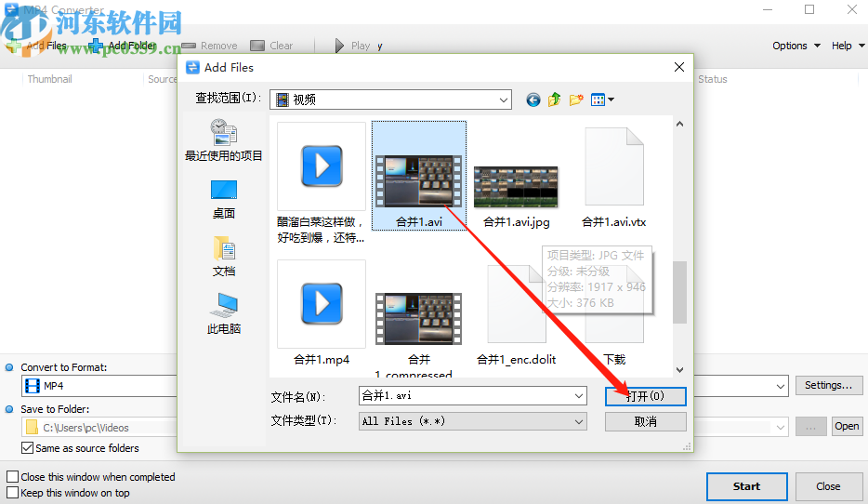This screenshot has height=504, width=868.
Task: Select the 醋溜白菜 video file
Action: 321,183
